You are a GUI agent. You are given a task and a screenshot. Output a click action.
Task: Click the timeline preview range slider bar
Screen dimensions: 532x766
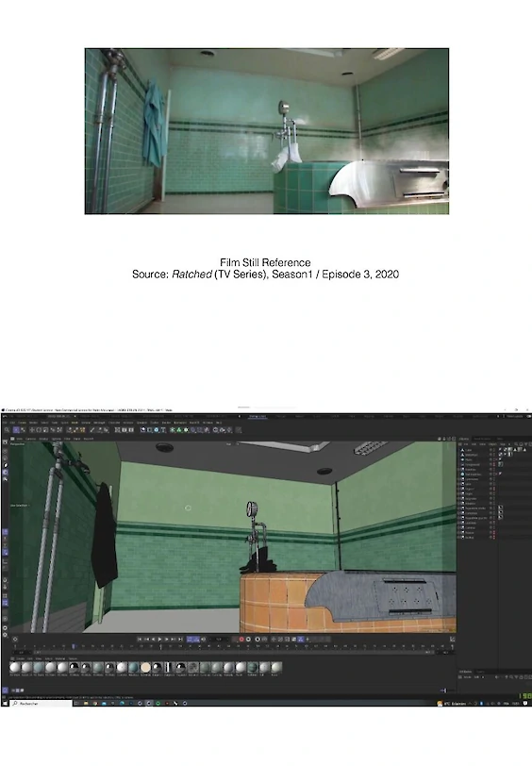(232, 652)
